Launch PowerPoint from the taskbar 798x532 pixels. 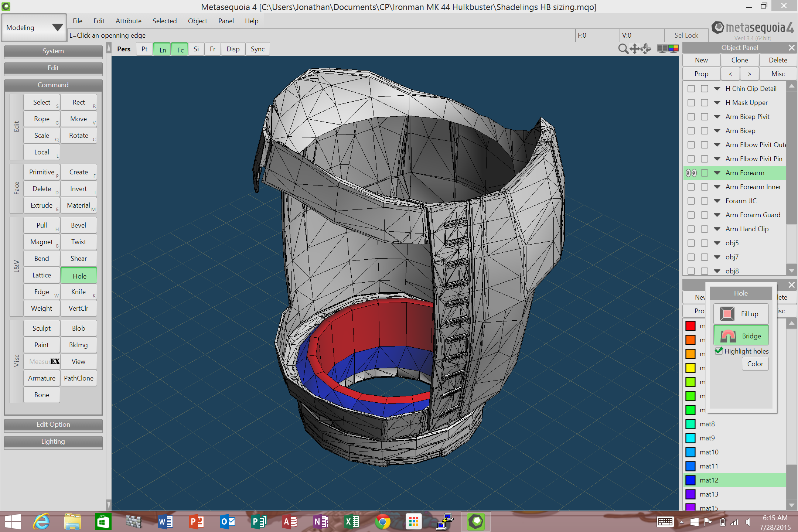coord(196,522)
